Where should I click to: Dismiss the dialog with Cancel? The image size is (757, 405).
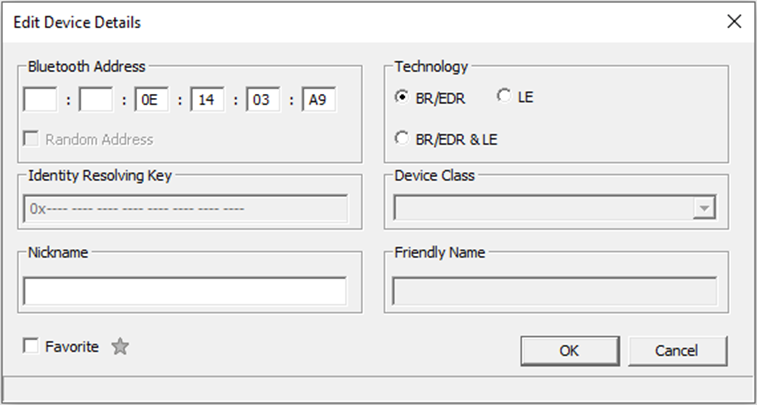pos(677,350)
